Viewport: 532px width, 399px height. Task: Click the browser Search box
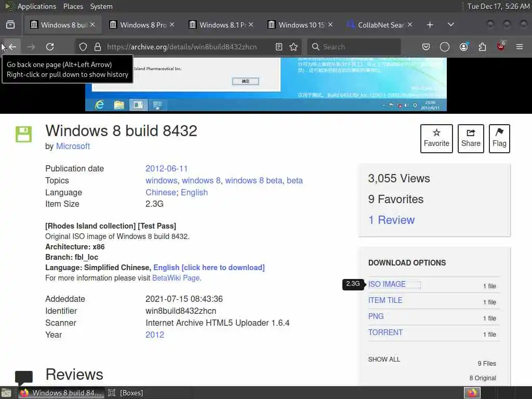tap(354, 47)
